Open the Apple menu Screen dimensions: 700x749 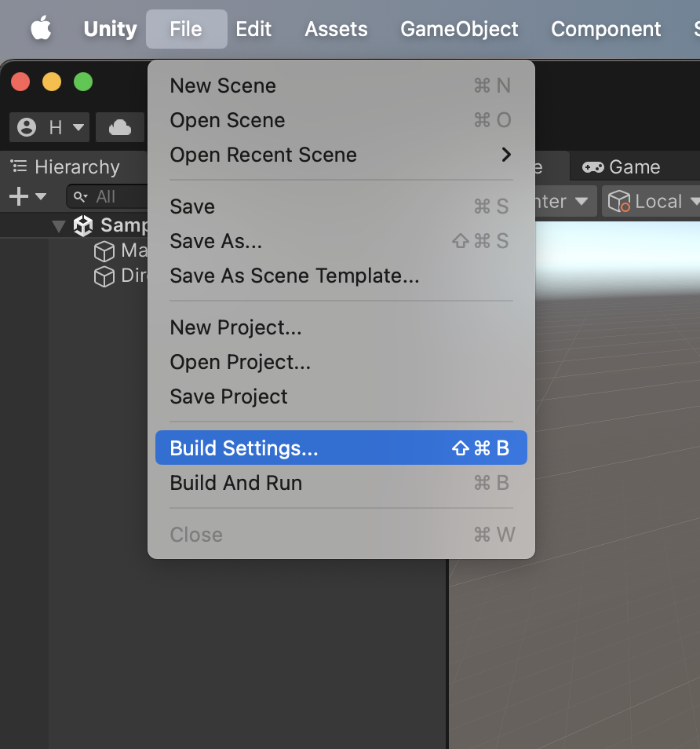(41, 28)
